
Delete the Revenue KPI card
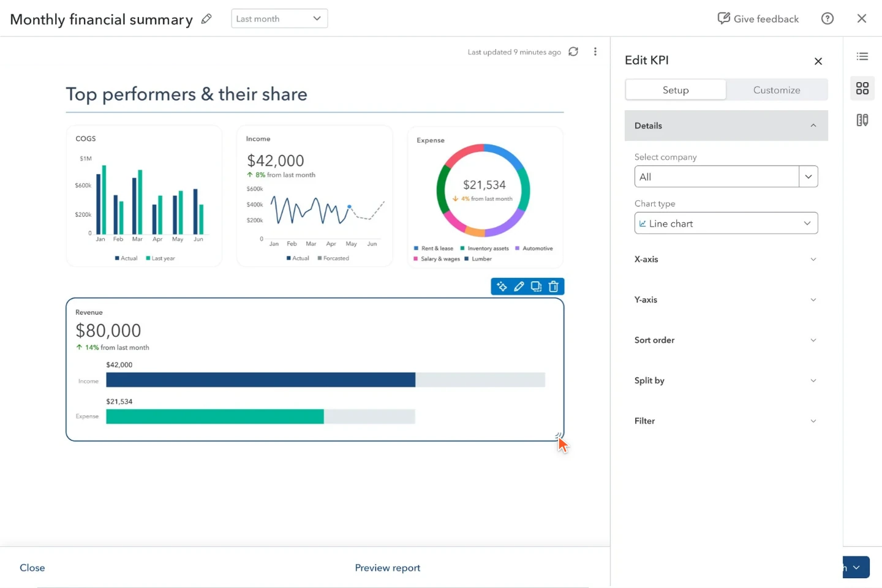click(x=554, y=287)
